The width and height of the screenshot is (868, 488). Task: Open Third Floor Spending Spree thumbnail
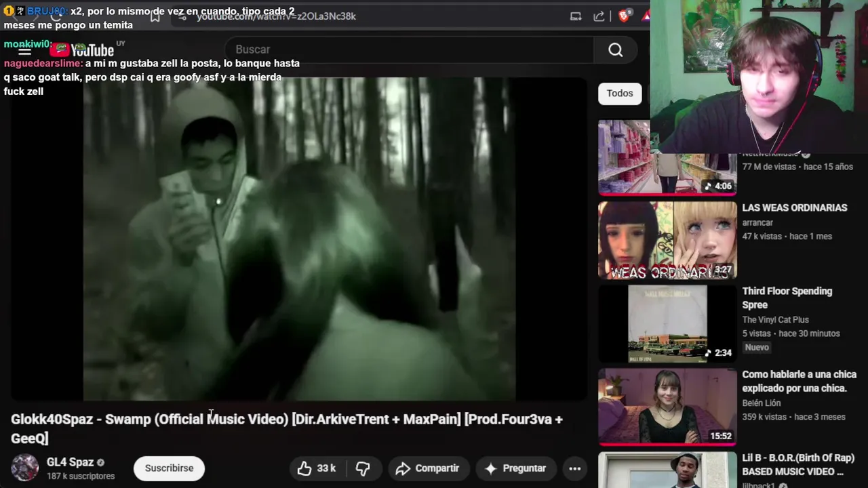point(667,324)
